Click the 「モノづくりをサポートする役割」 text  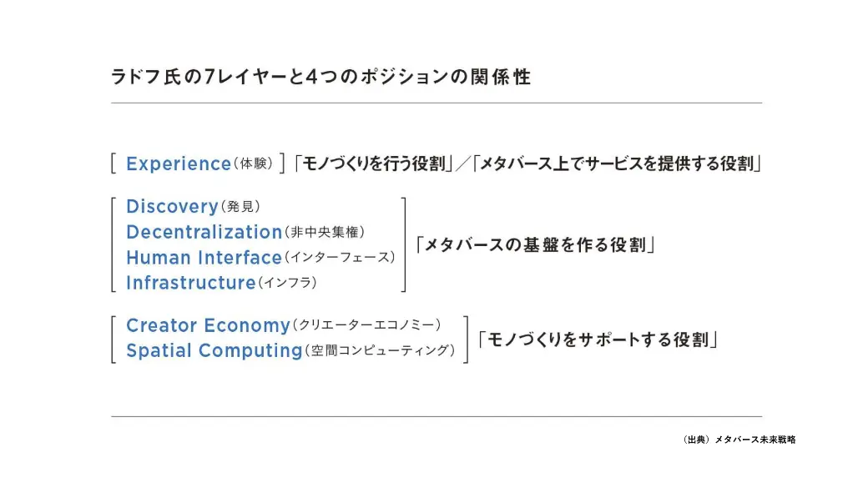point(598,340)
